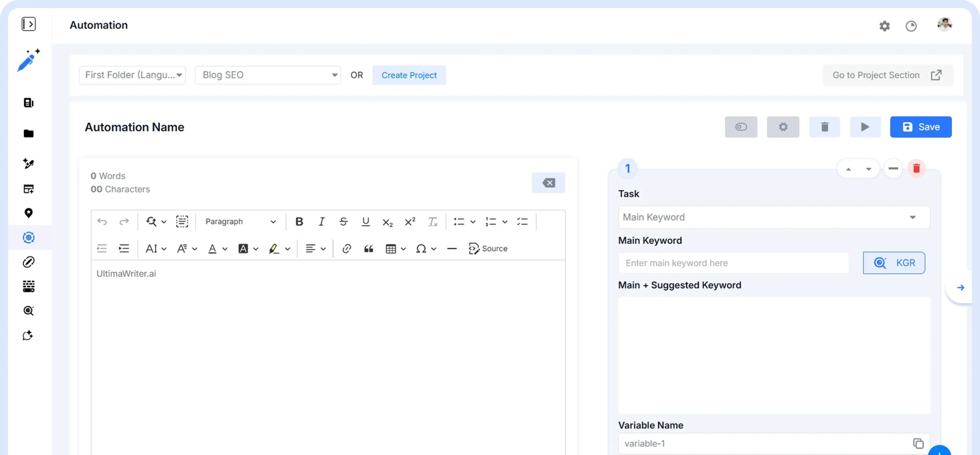Toggle strikethrough formatting

[x=343, y=222]
